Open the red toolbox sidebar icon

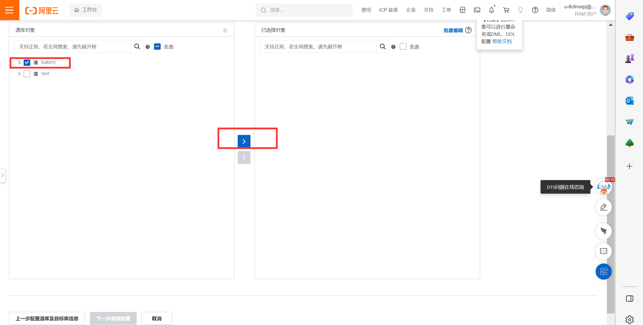[x=630, y=38]
